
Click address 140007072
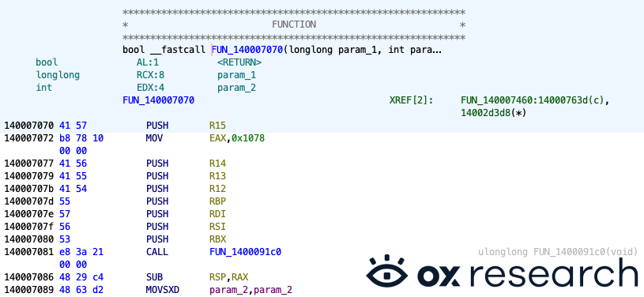29,138
